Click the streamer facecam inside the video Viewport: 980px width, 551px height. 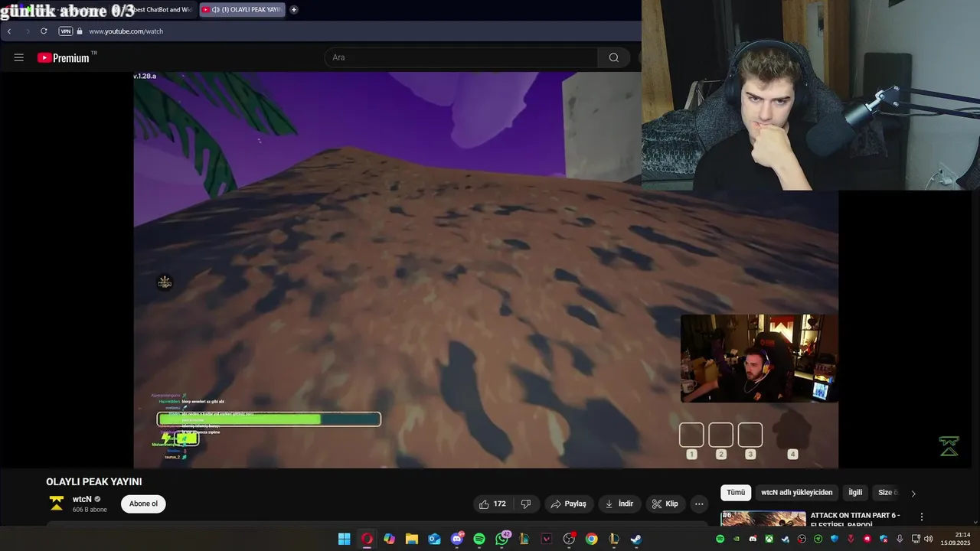(759, 358)
